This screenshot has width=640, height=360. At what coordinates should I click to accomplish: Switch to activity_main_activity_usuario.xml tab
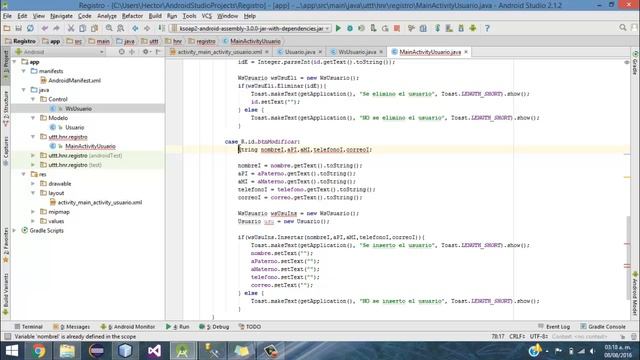[220, 52]
